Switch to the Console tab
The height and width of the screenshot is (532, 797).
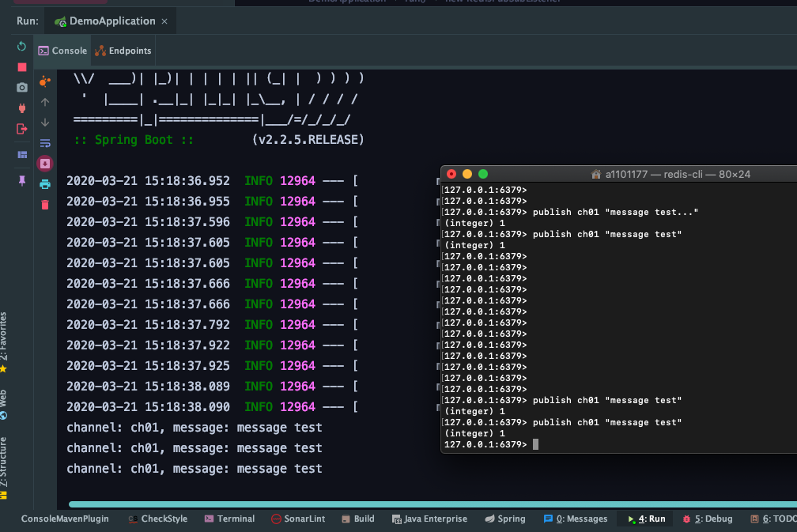[62, 51]
